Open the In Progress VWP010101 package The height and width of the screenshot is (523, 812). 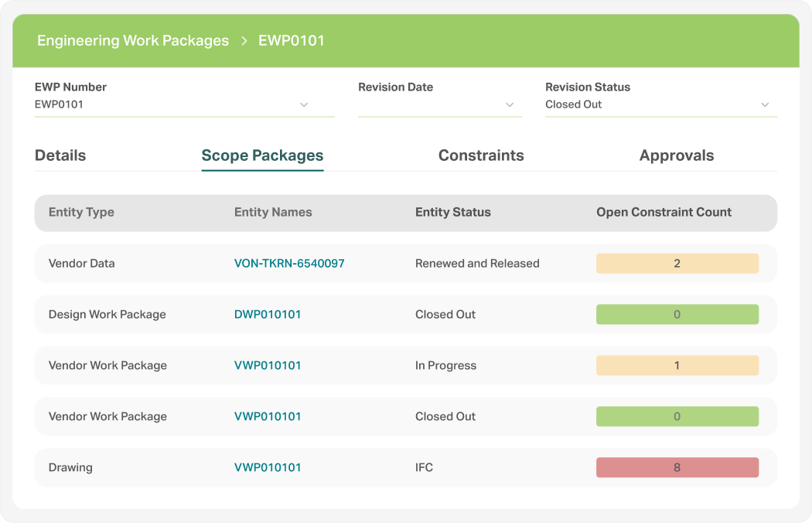[268, 365]
